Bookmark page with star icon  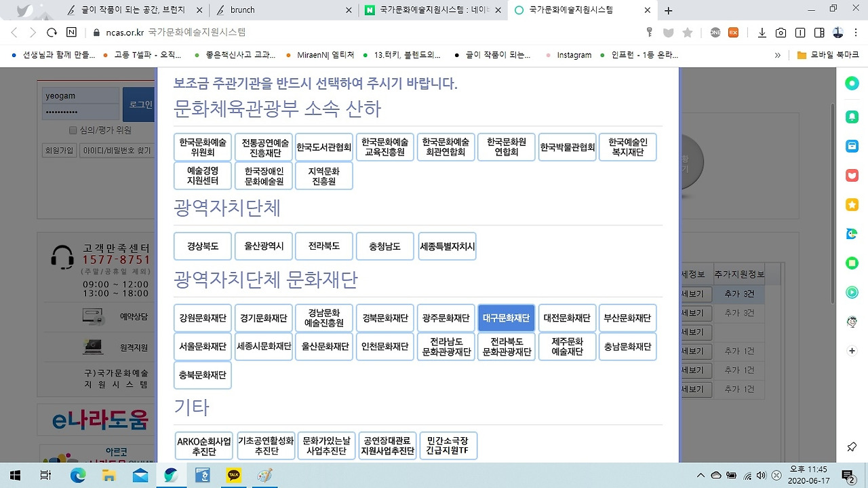(x=688, y=33)
